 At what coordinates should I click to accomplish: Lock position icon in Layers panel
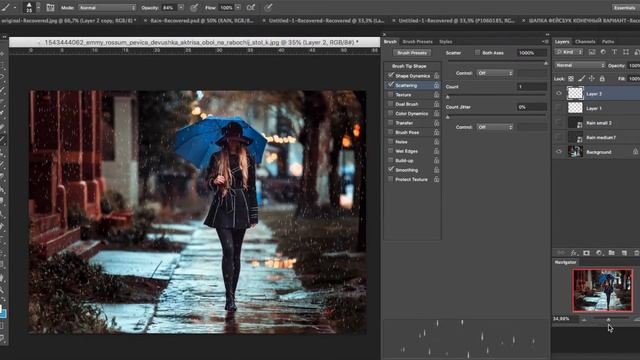coord(592,78)
